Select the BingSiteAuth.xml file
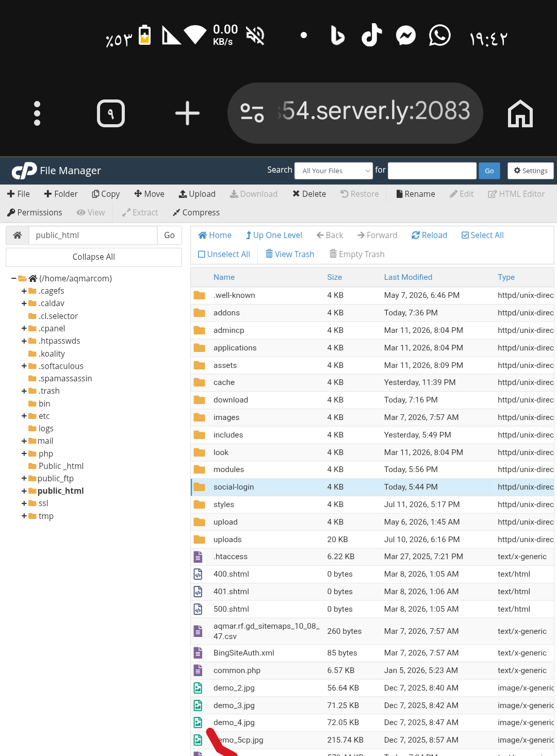Image resolution: width=557 pixels, height=756 pixels. [x=372, y=653]
